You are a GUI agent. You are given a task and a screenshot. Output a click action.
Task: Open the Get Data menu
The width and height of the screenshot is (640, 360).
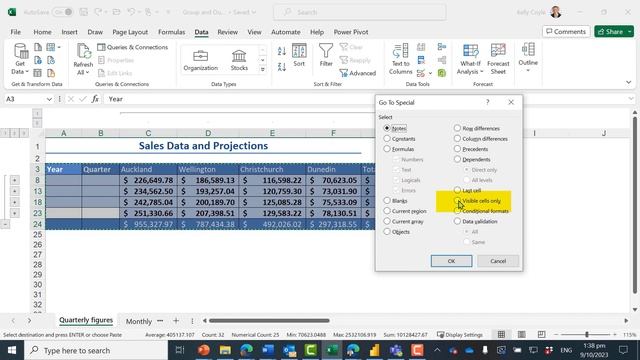(20, 59)
